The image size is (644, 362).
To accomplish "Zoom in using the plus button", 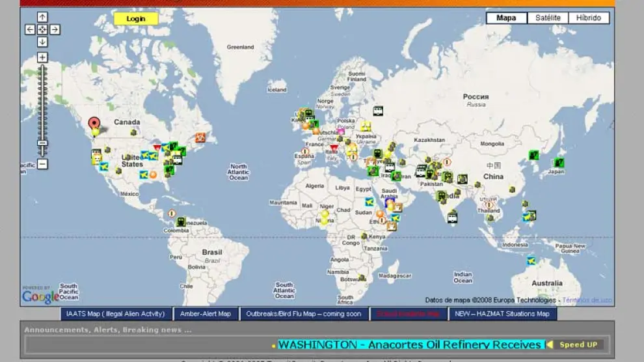I will tap(42, 58).
